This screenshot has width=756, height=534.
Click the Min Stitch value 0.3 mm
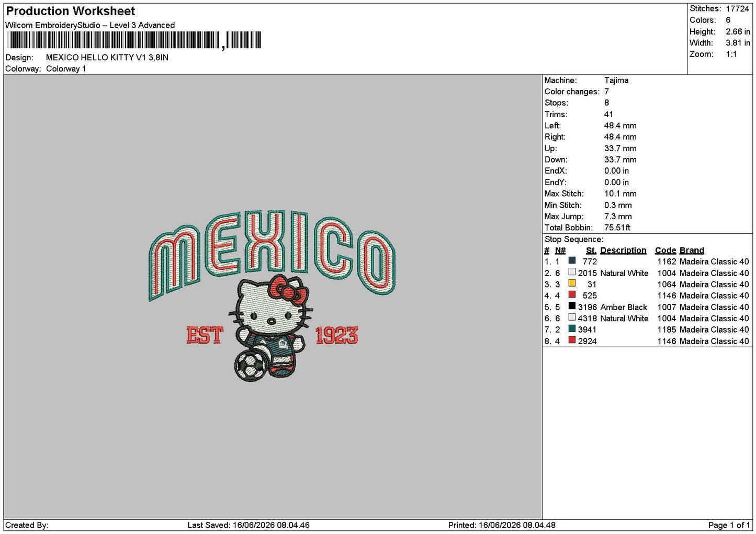click(618, 205)
